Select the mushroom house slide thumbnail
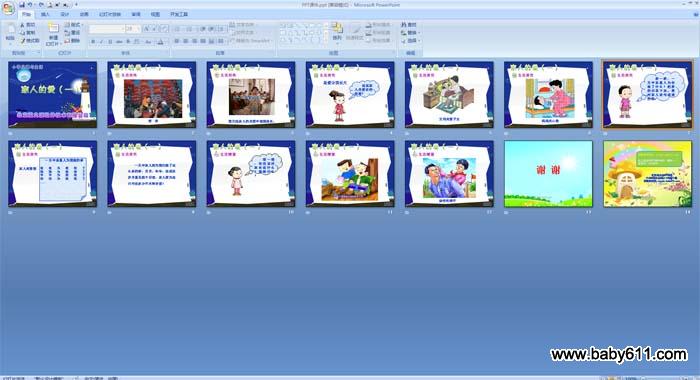The image size is (700, 380). (647, 174)
